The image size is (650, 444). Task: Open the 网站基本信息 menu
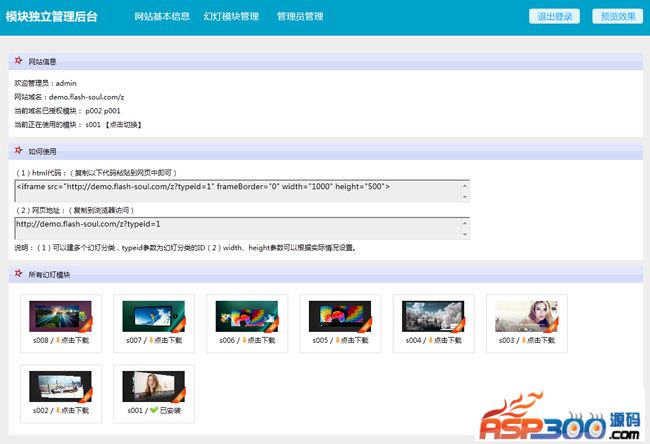click(x=160, y=17)
